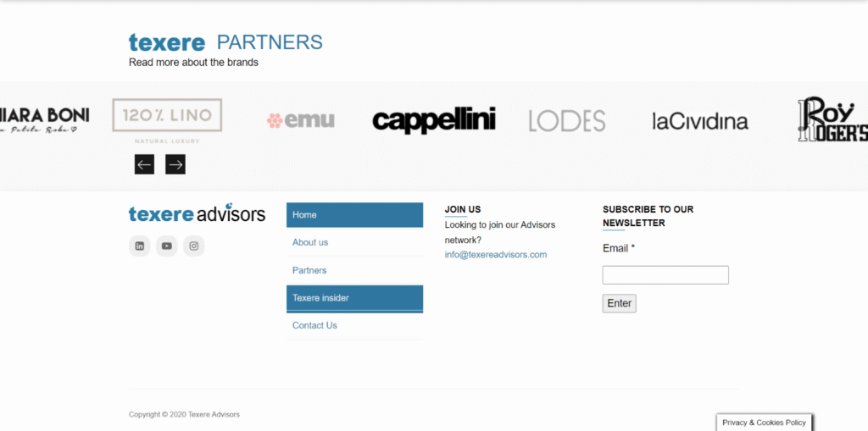Go to Home in footer menu
868x431 pixels.
tap(355, 215)
